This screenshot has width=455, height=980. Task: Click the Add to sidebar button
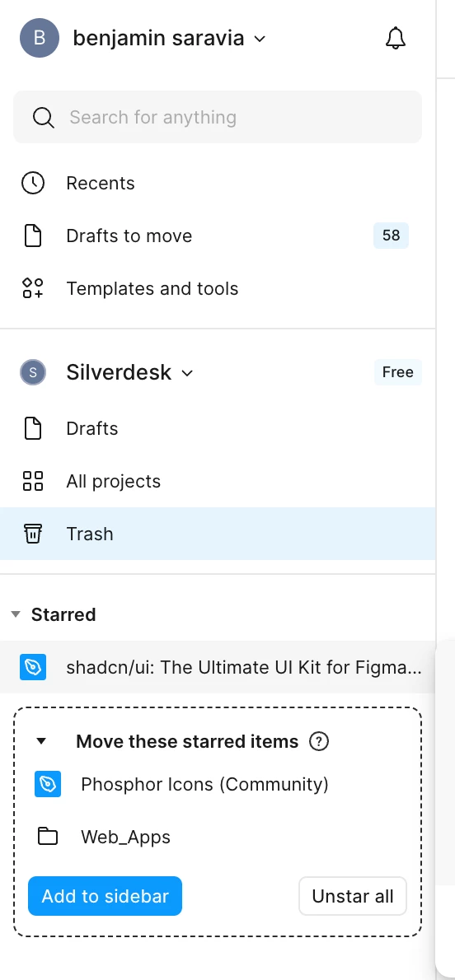tap(106, 896)
